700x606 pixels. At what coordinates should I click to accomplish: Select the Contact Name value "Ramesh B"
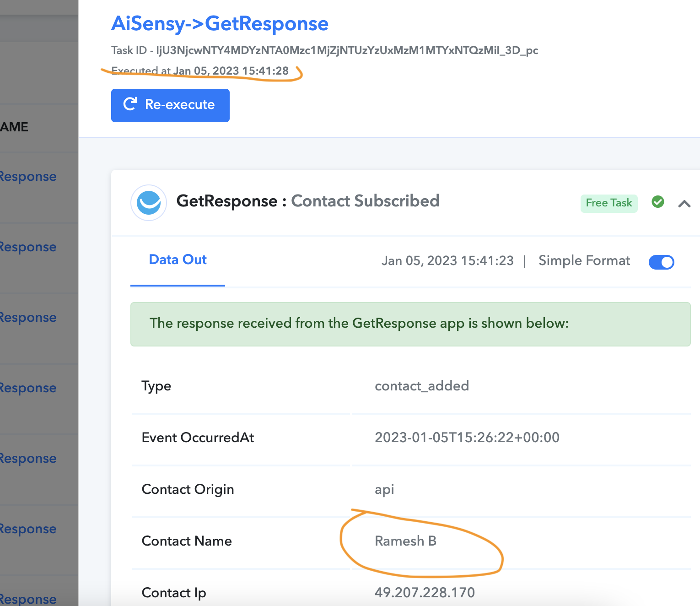(406, 541)
